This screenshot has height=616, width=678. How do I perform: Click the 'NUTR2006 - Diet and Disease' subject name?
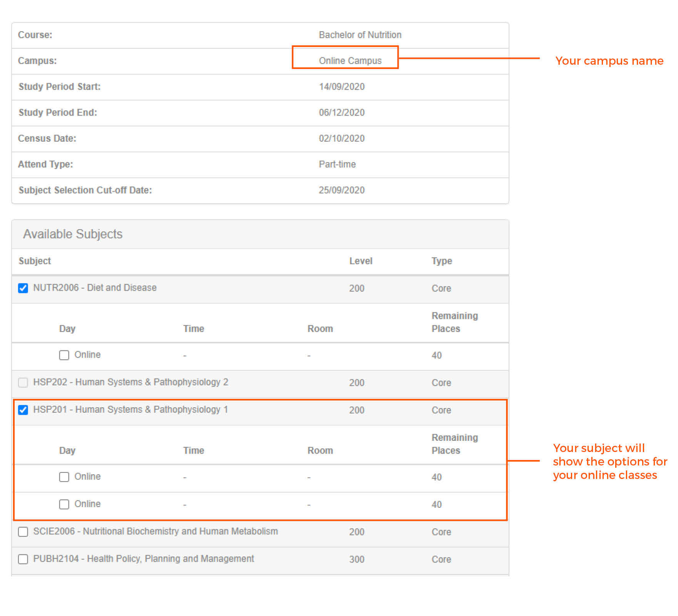95,288
